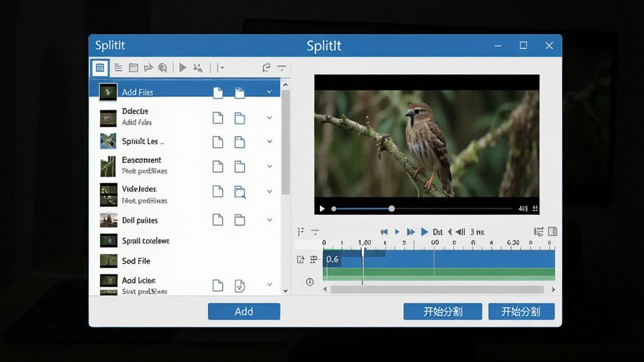Click the seek slider handle under the bird video
This screenshot has width=644, height=362.
[x=391, y=209]
